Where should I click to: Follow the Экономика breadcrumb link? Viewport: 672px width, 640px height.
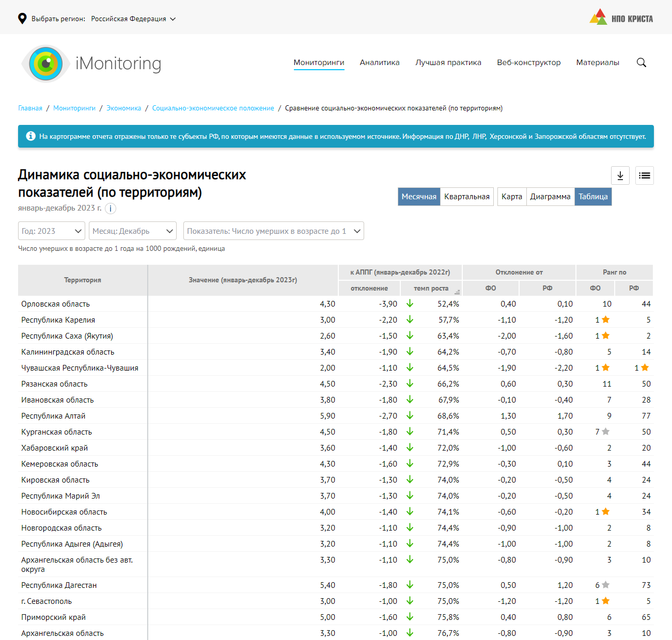pyautogui.click(x=123, y=108)
